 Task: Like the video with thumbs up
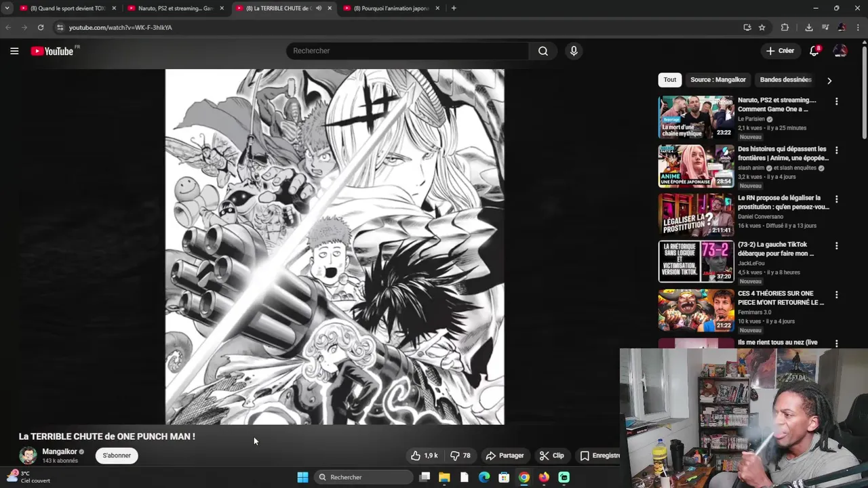[425, 455]
